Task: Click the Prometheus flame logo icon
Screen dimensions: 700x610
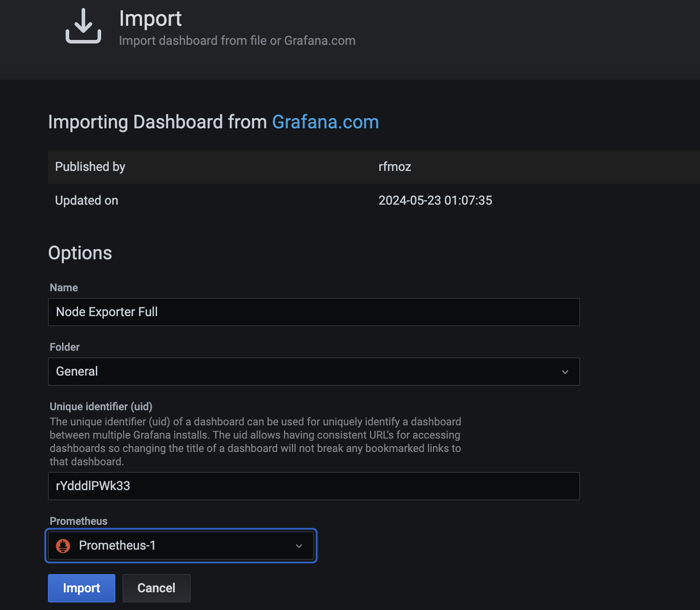Action: [x=63, y=546]
